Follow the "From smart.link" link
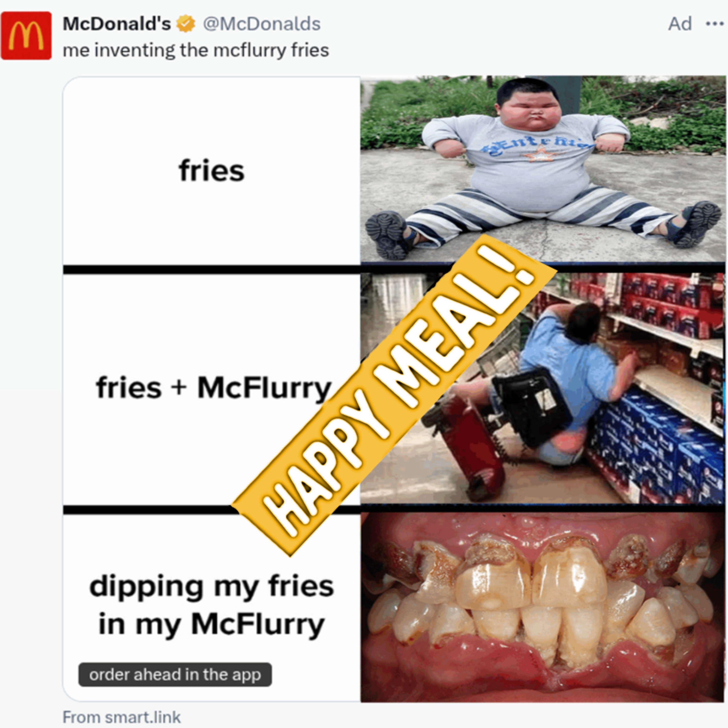The height and width of the screenshot is (728, 728). point(121,717)
